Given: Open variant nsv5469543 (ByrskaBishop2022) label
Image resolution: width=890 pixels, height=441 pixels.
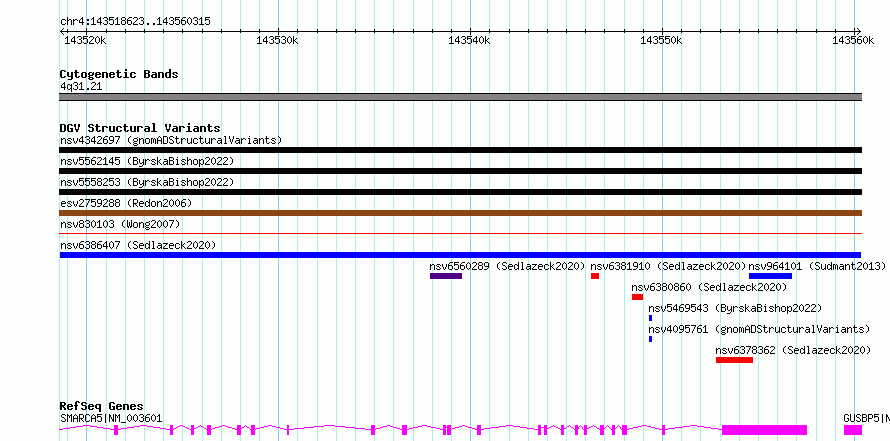Looking at the screenshot, I should [x=736, y=308].
